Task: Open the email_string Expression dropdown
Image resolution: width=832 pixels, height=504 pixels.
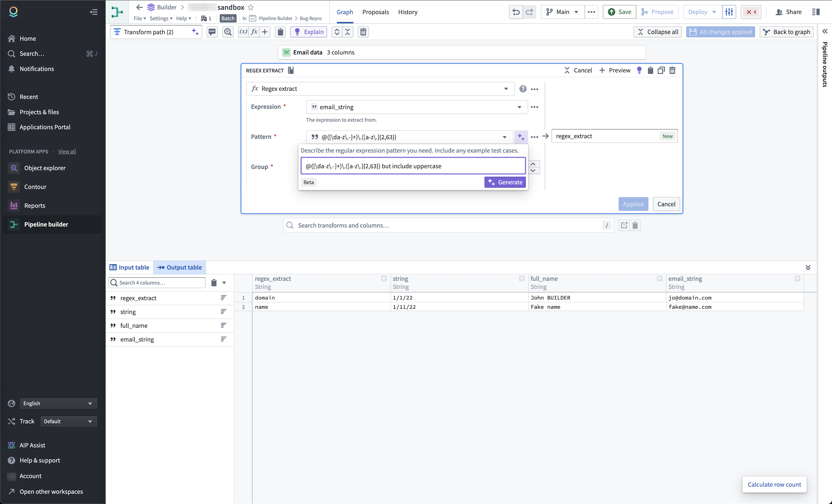Action: tap(417, 107)
